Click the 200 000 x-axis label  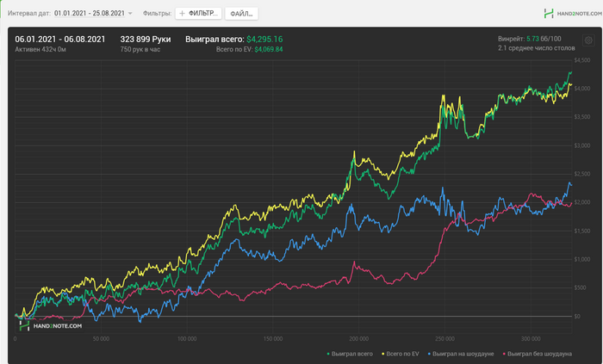pos(359,339)
